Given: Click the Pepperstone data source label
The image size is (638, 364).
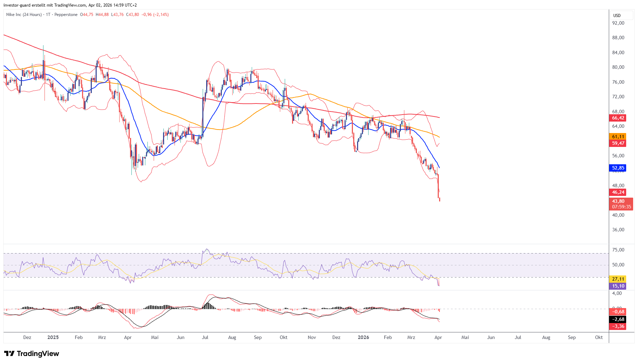Looking at the screenshot, I should (x=66, y=15).
